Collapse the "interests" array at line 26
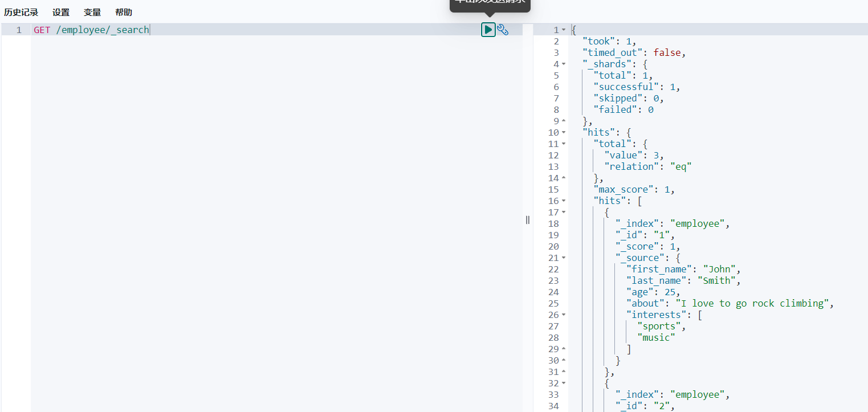The image size is (868, 412). [x=564, y=315]
